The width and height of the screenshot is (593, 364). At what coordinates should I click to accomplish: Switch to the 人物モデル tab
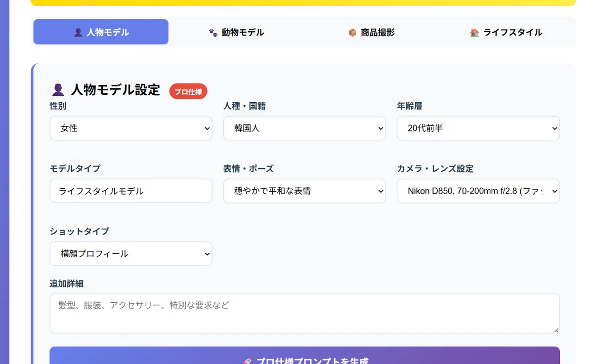[101, 32]
